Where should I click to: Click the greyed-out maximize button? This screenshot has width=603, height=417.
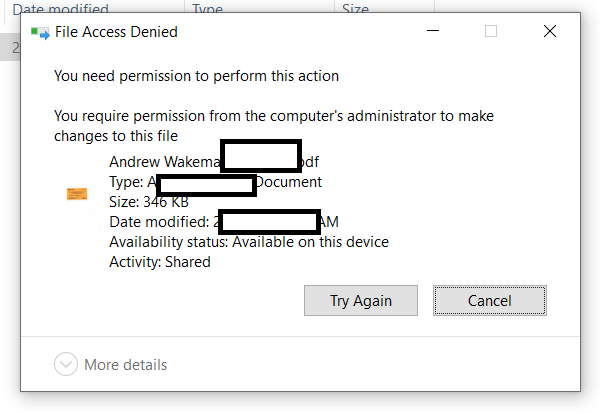pyautogui.click(x=491, y=32)
